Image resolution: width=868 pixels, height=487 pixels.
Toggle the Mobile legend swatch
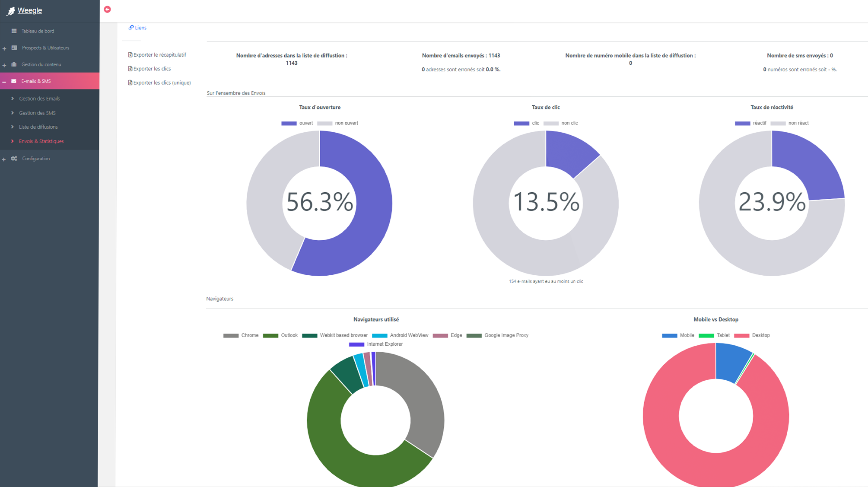[669, 336]
